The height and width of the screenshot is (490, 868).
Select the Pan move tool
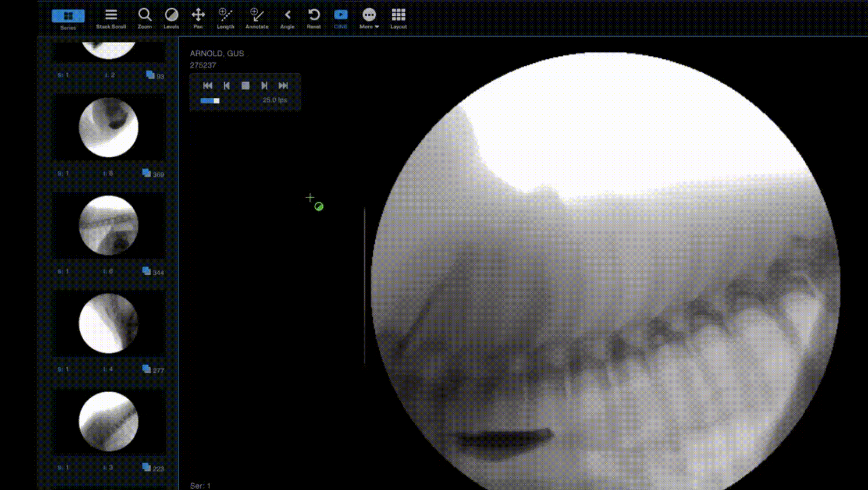click(198, 19)
